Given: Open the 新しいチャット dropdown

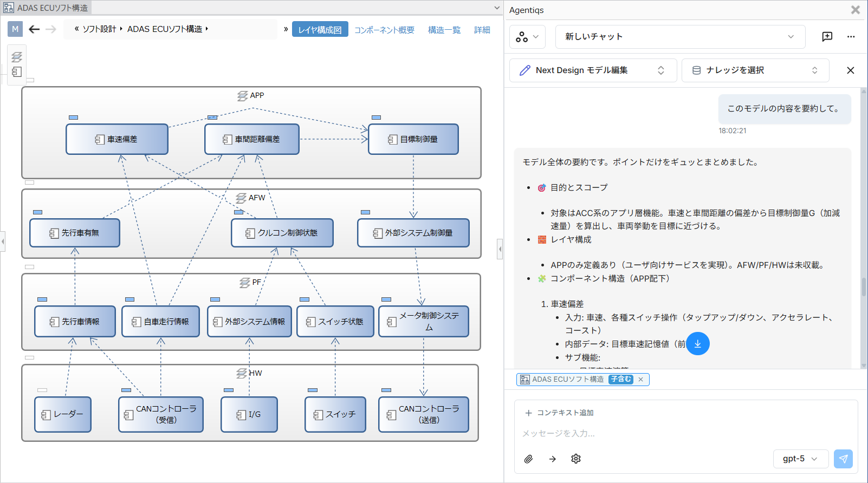Looking at the screenshot, I should 680,37.
